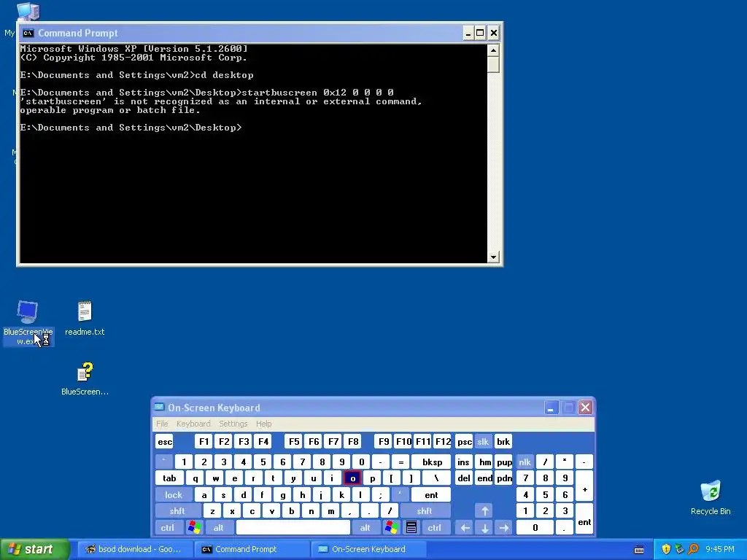Minimize the On-Screen Keyboard window
This screenshot has width=747, height=560.
(x=551, y=408)
